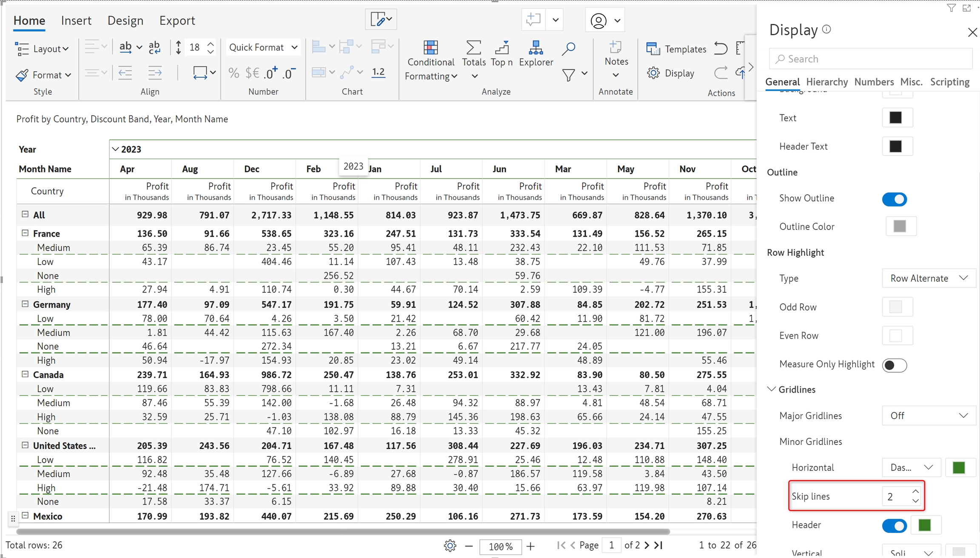This screenshot has width=980, height=558.
Task: Open the green Horizontal gridline color swatch
Action: coord(958,467)
